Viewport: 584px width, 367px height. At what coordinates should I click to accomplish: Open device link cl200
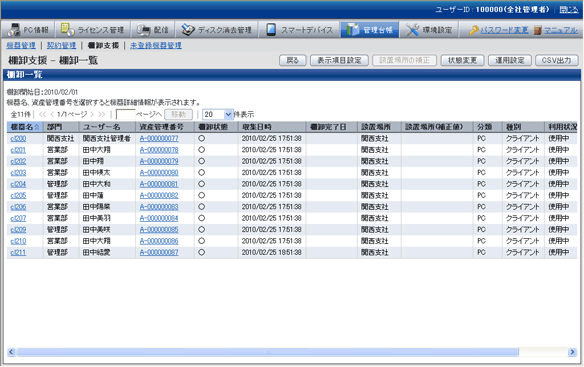point(18,139)
